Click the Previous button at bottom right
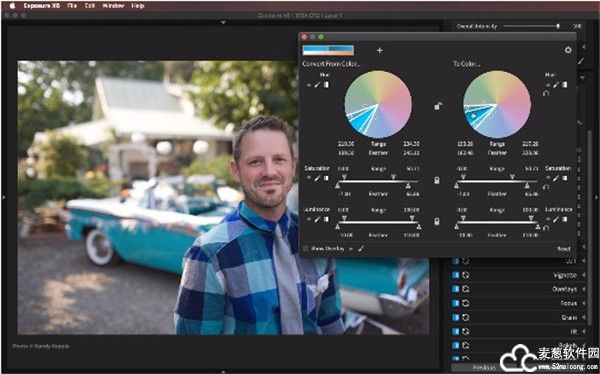 [x=484, y=367]
